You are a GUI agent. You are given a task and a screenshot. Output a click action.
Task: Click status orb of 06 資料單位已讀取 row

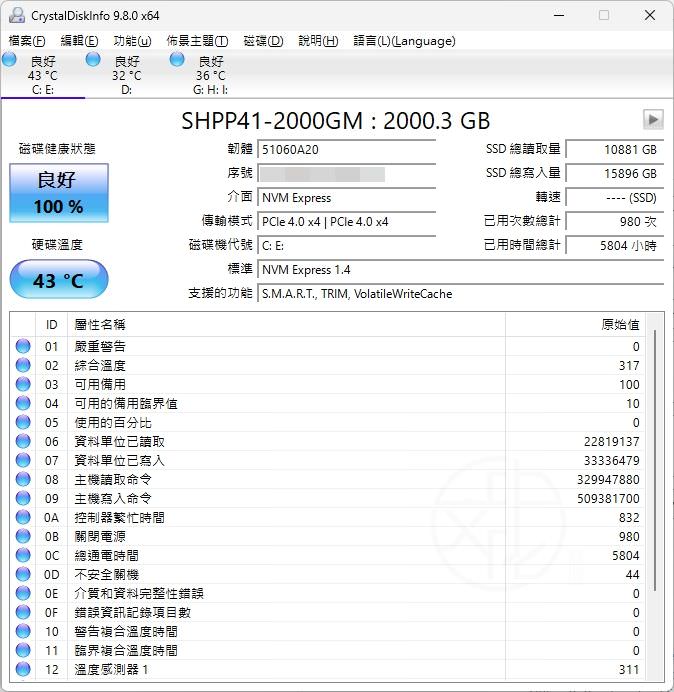pos(23,441)
